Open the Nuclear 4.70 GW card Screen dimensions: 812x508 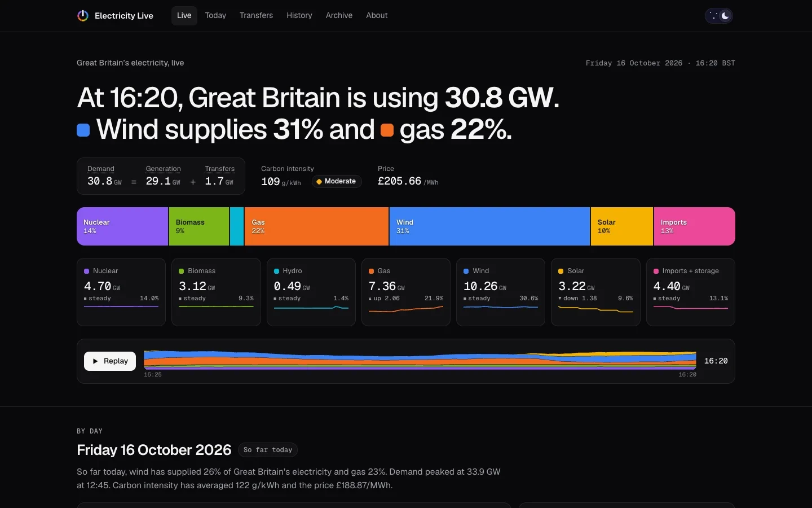click(x=121, y=292)
